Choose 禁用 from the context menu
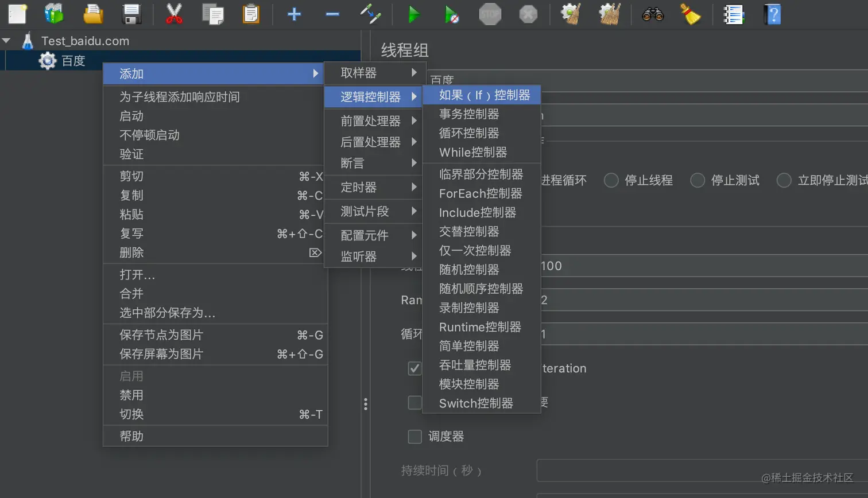The image size is (868, 498). (215, 395)
